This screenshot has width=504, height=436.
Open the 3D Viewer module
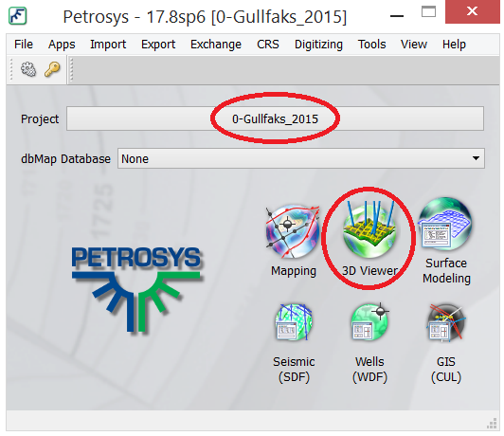(369, 229)
